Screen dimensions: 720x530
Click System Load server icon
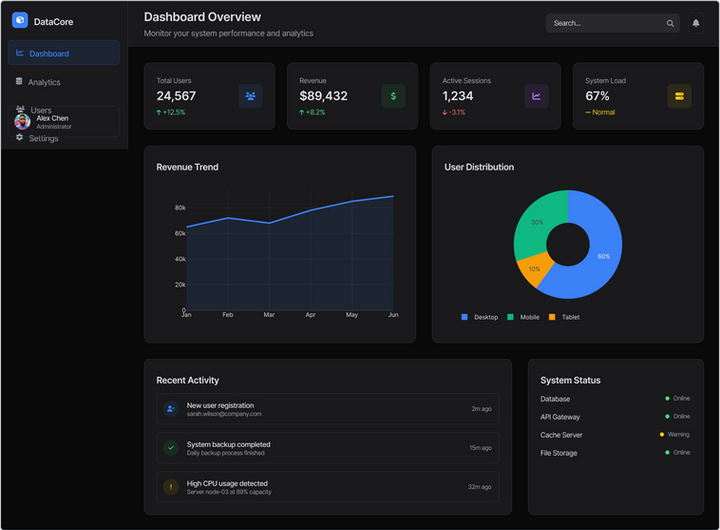coord(679,96)
